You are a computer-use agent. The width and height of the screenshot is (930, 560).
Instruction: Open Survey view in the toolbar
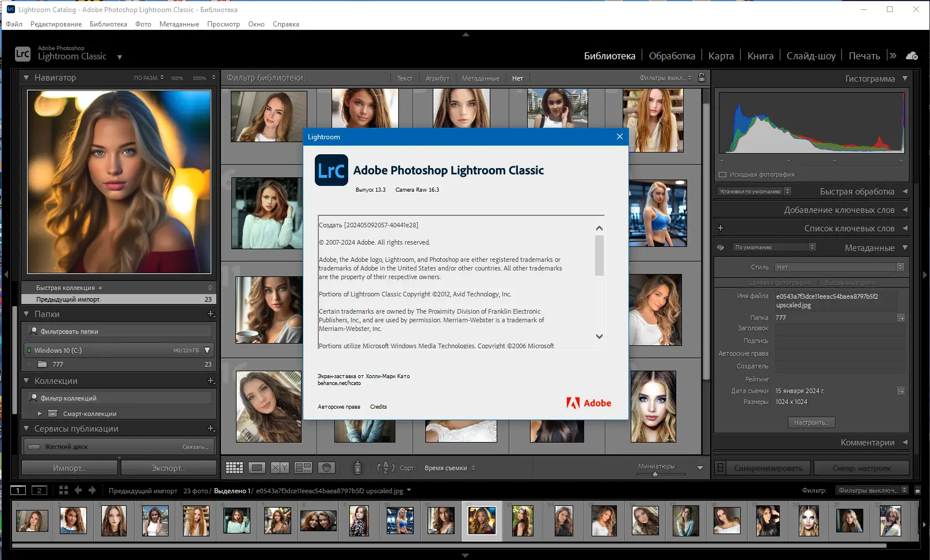click(303, 468)
